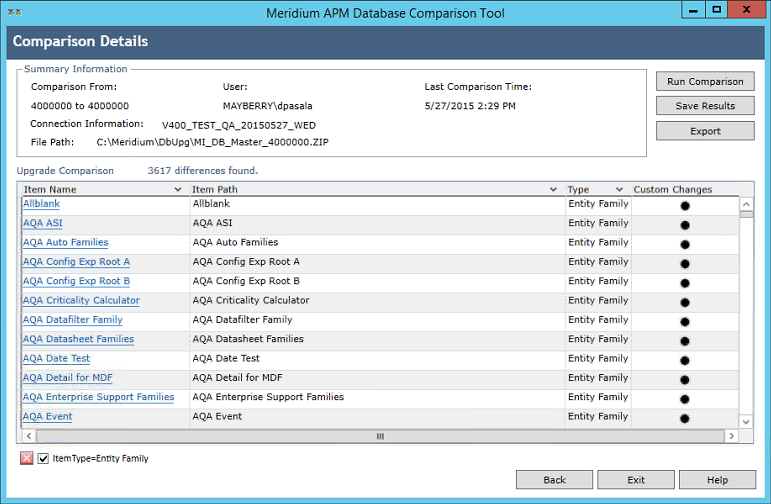Viewport: 771px width, 504px height.
Task: Maximize the Database Comparison Tool window
Action: pyautogui.click(x=717, y=10)
